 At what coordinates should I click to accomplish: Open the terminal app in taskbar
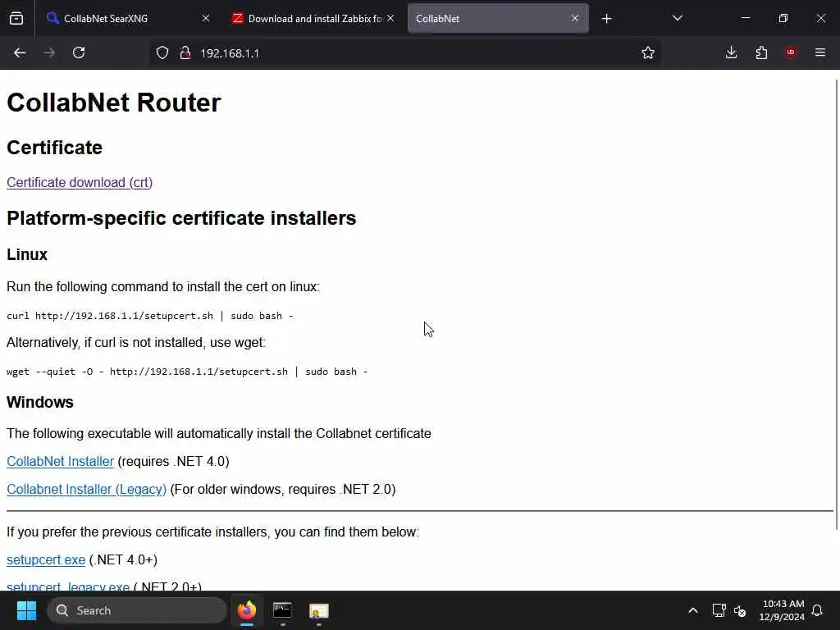282,610
